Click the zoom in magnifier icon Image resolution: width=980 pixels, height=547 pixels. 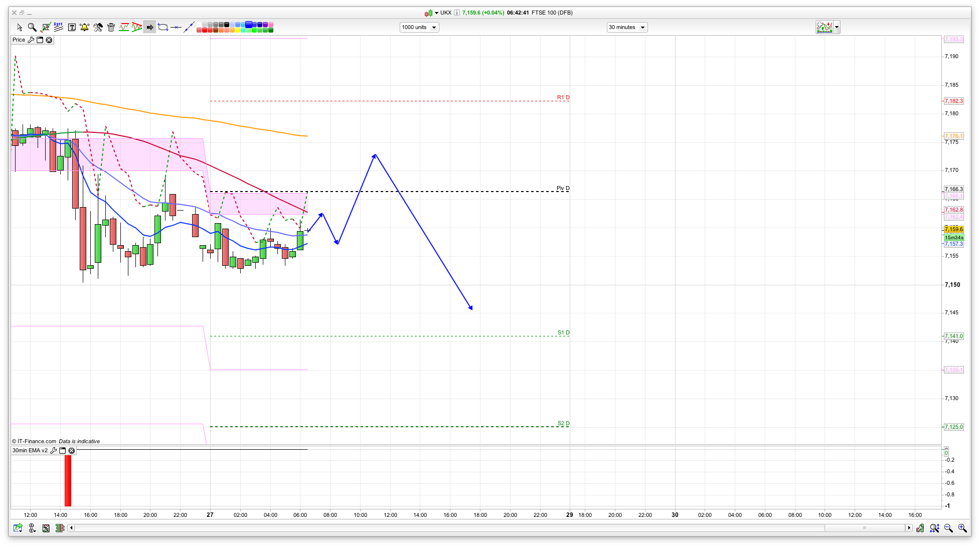(x=962, y=528)
